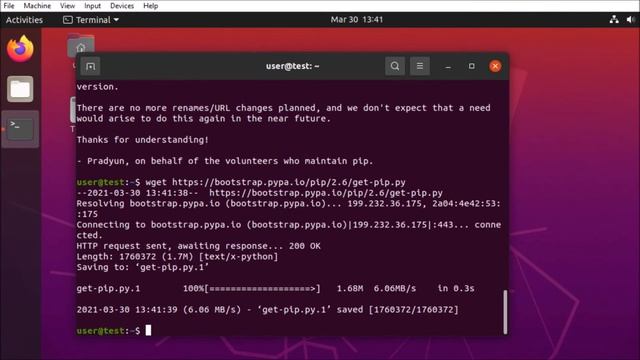Viewport: 640px width, 360px height.
Task: Open the volume speaker icon
Action: [x=631, y=19]
